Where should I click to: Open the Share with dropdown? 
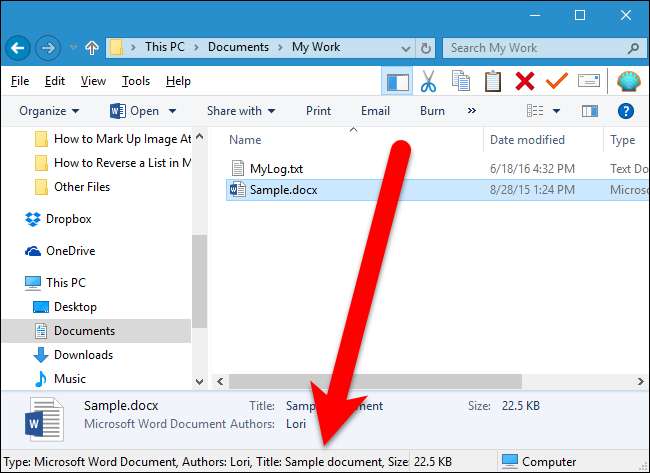coord(241,111)
